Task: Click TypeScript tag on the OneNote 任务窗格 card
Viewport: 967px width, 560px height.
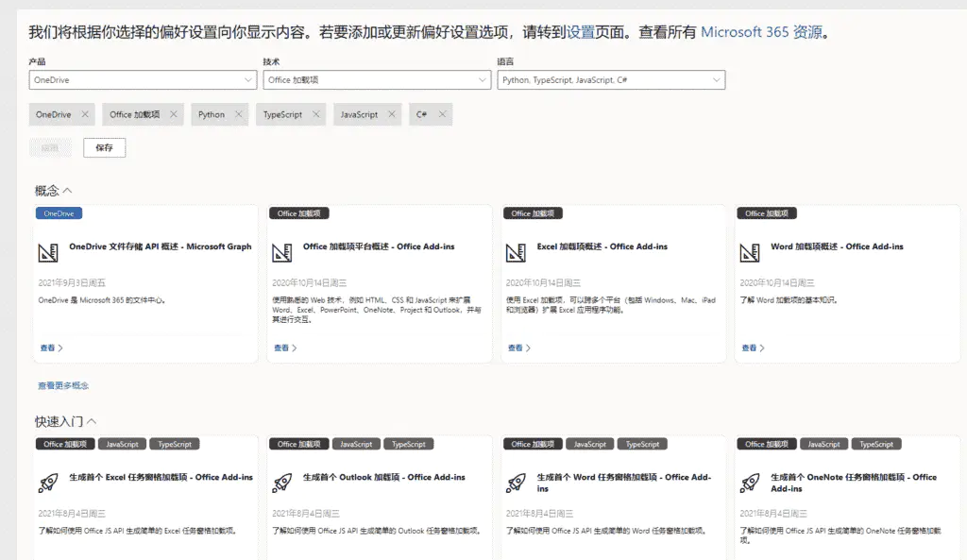Action: 875,444
